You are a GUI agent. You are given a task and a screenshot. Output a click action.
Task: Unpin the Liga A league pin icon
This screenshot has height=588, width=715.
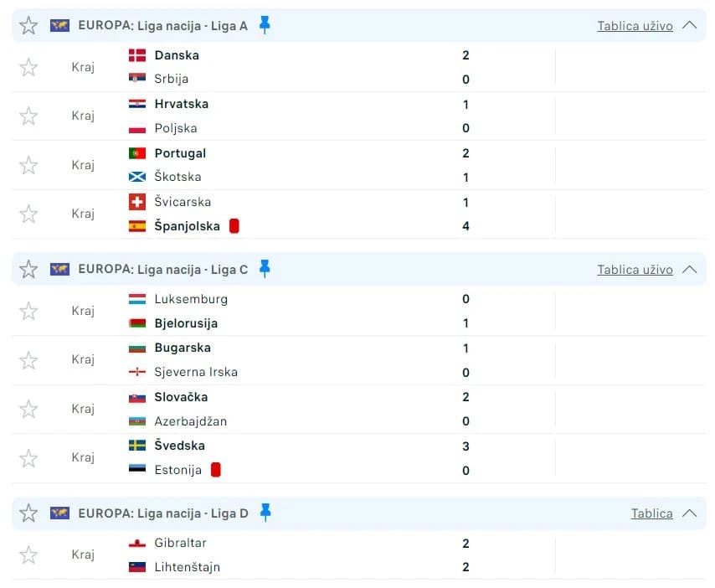click(265, 25)
